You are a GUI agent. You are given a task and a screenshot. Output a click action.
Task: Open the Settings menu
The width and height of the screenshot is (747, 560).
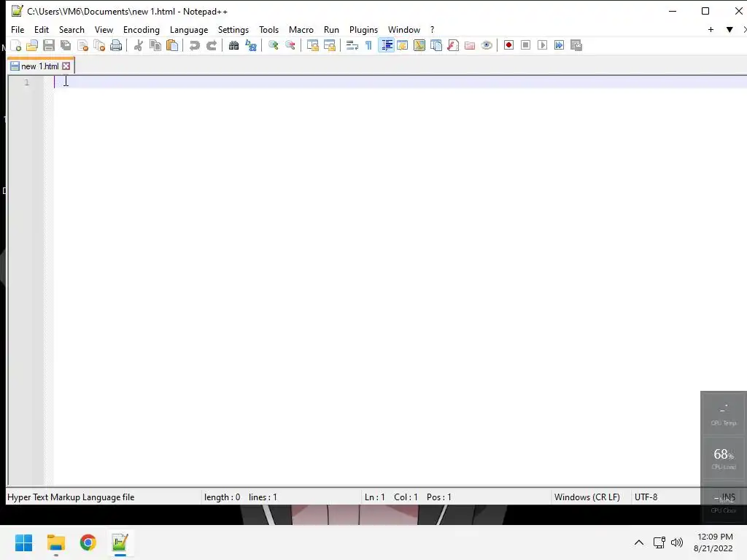[x=233, y=29]
